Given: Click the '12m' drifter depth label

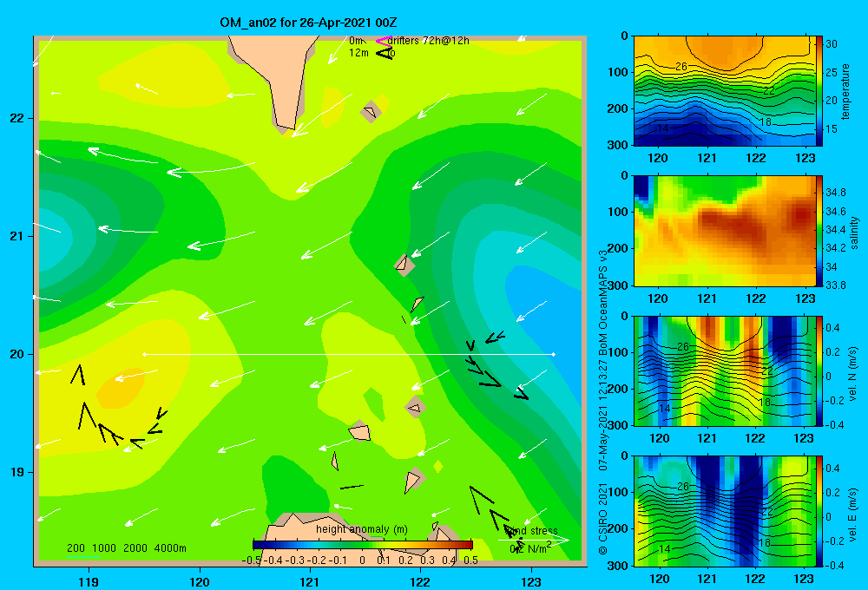Looking at the screenshot, I should point(358,53).
